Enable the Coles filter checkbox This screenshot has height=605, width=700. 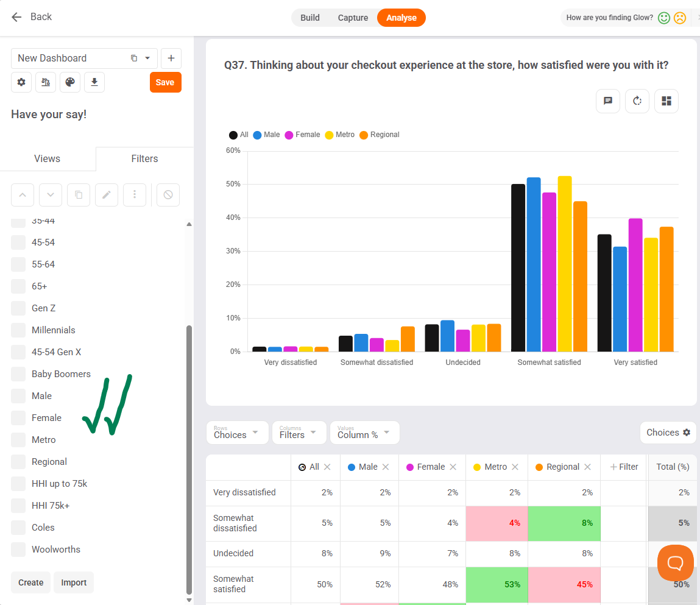(18, 527)
